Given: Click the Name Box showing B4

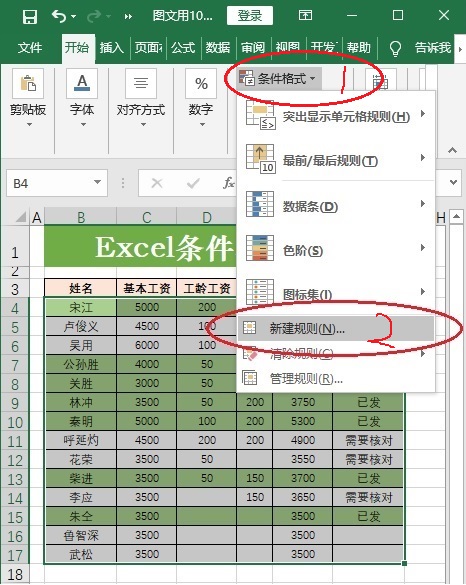Looking at the screenshot, I should tap(57, 183).
